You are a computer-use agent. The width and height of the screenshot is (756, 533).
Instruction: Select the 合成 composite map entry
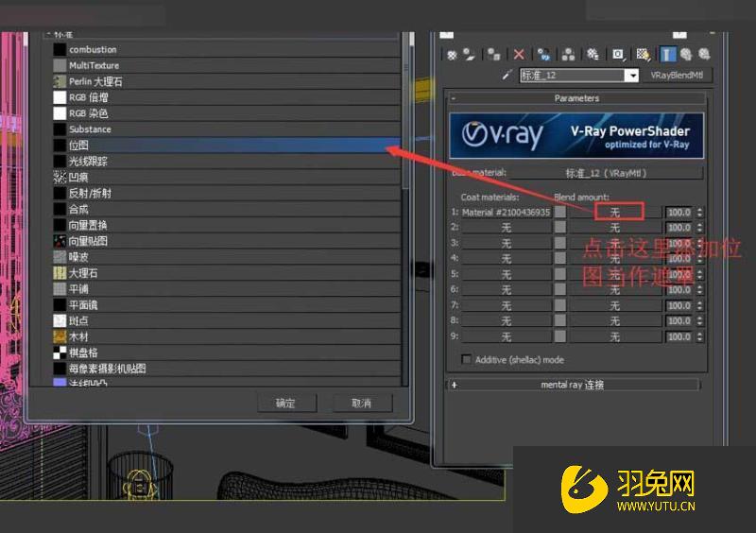[227, 209]
